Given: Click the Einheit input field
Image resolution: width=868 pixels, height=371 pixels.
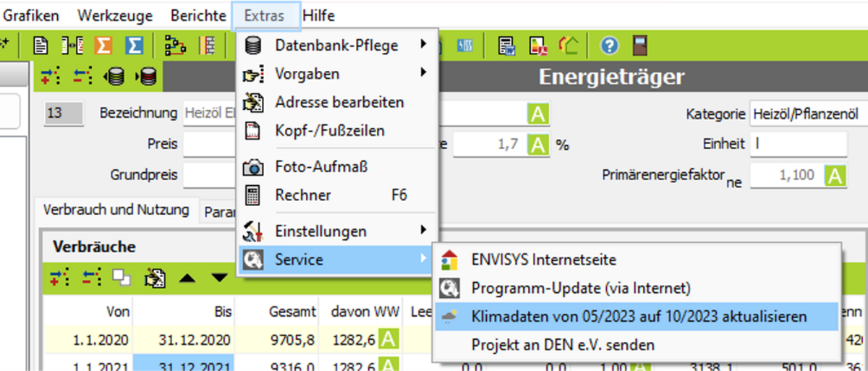Looking at the screenshot, I should 798,144.
